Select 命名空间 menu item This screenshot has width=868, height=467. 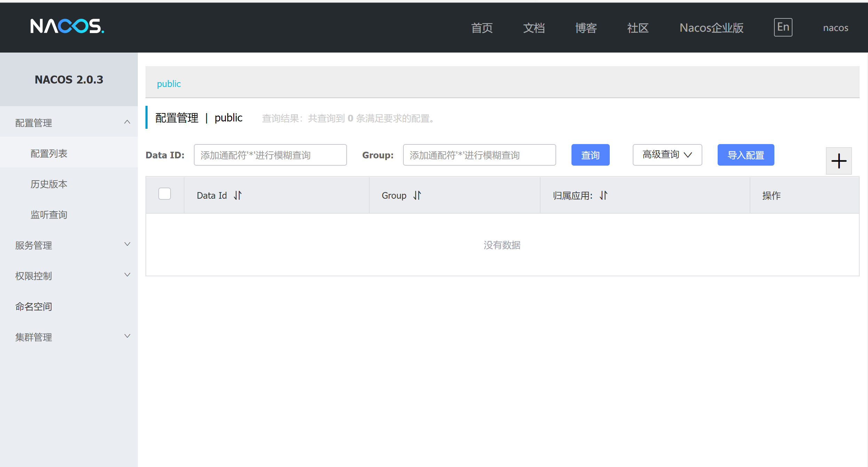tap(34, 307)
